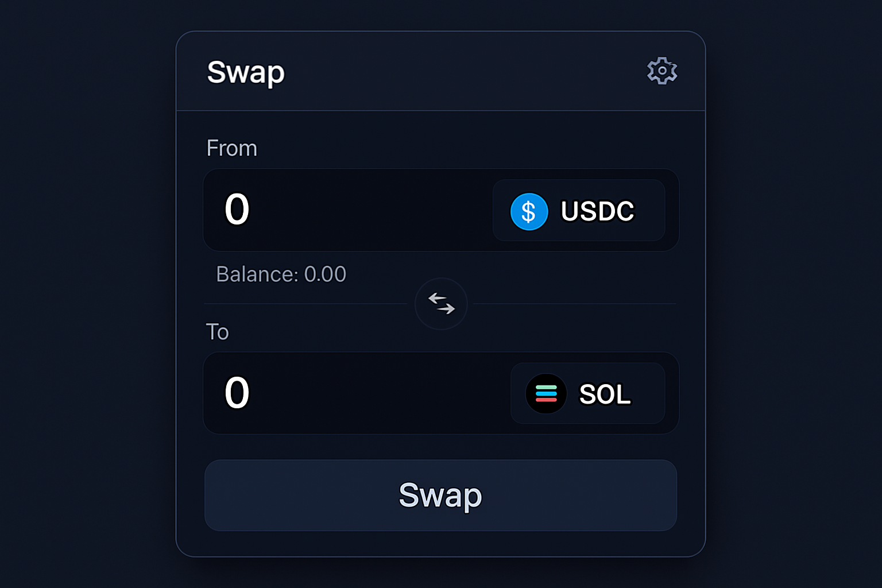882x588 pixels.
Task: Open slippage settings via the gear icon
Action: tap(661, 71)
